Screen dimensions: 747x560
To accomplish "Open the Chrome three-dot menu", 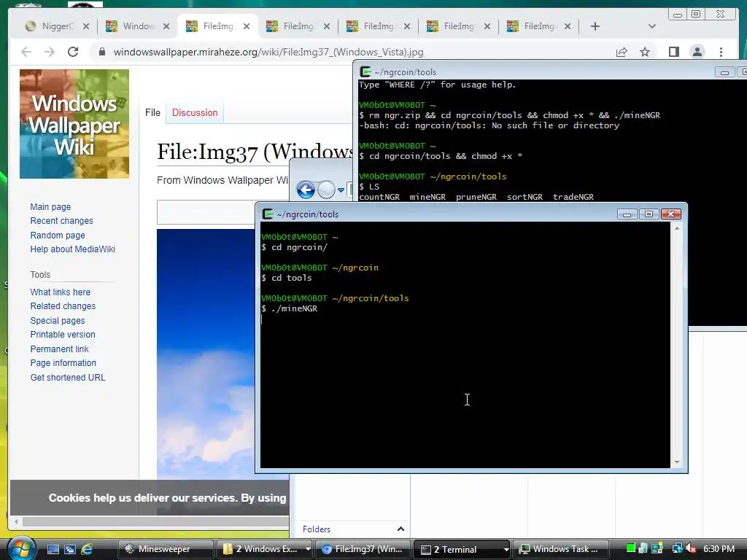I will (x=721, y=52).
